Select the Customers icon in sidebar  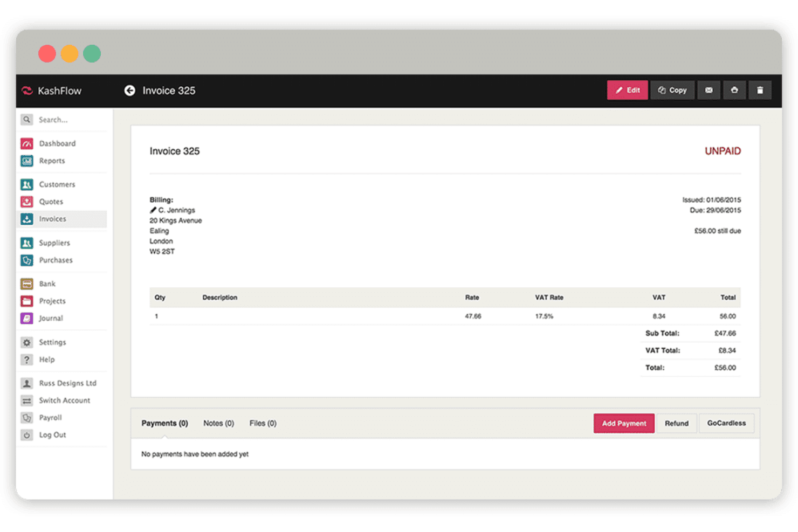click(27, 184)
